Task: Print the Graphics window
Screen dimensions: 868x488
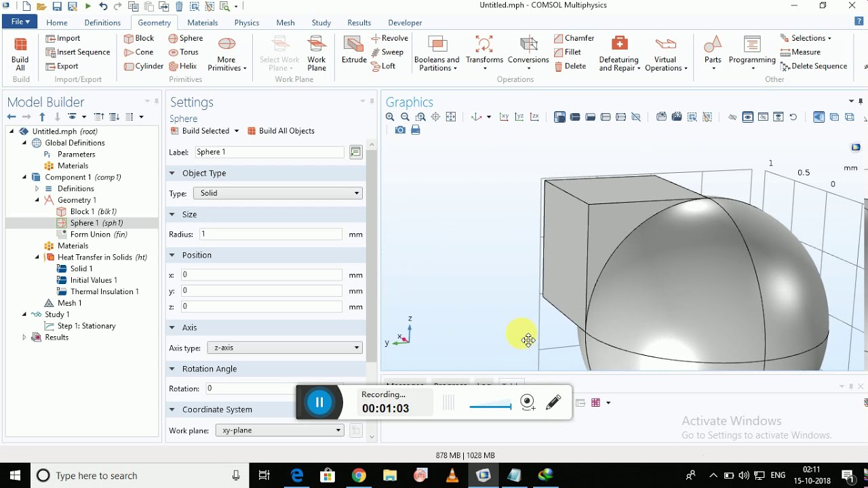Action: 416,130
